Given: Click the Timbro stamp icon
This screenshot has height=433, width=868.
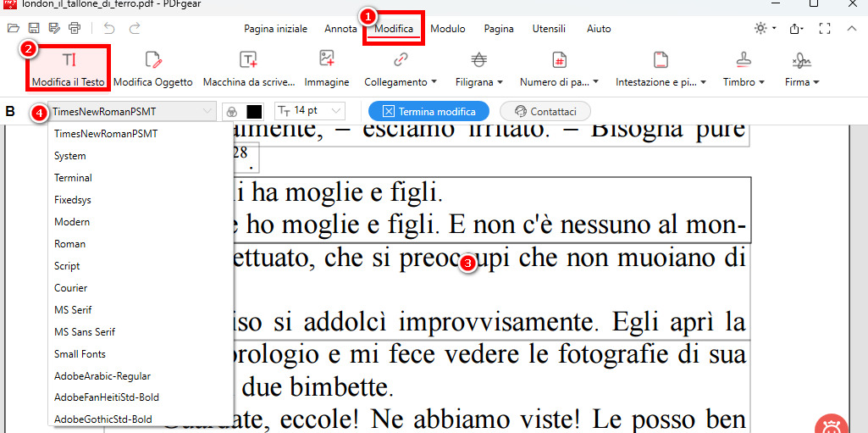Looking at the screenshot, I should coord(744,59).
